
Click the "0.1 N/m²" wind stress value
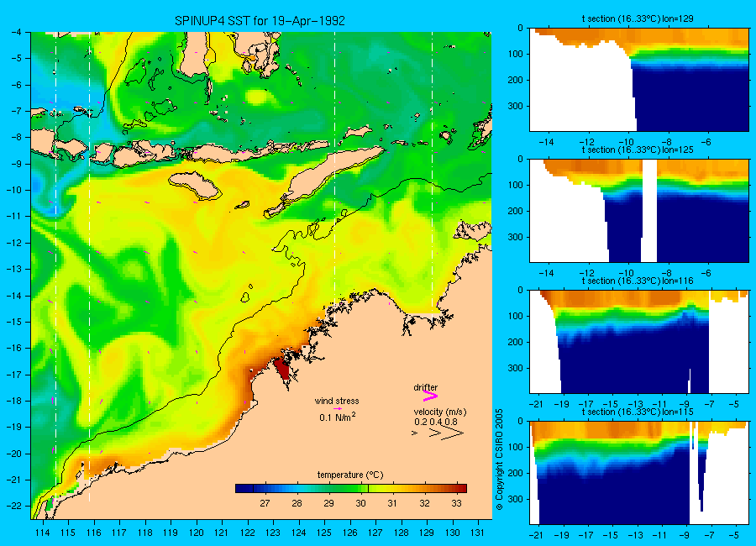tap(338, 417)
